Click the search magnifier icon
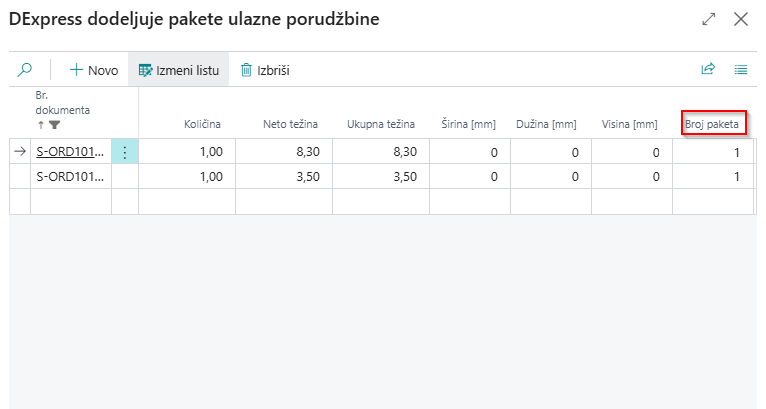Viewport: 766px width, 409px height. pyautogui.click(x=26, y=70)
